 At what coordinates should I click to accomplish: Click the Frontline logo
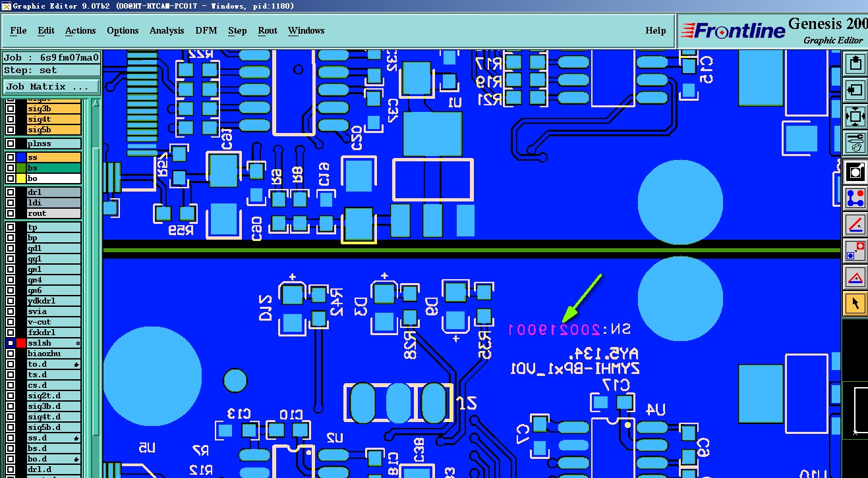point(733,30)
